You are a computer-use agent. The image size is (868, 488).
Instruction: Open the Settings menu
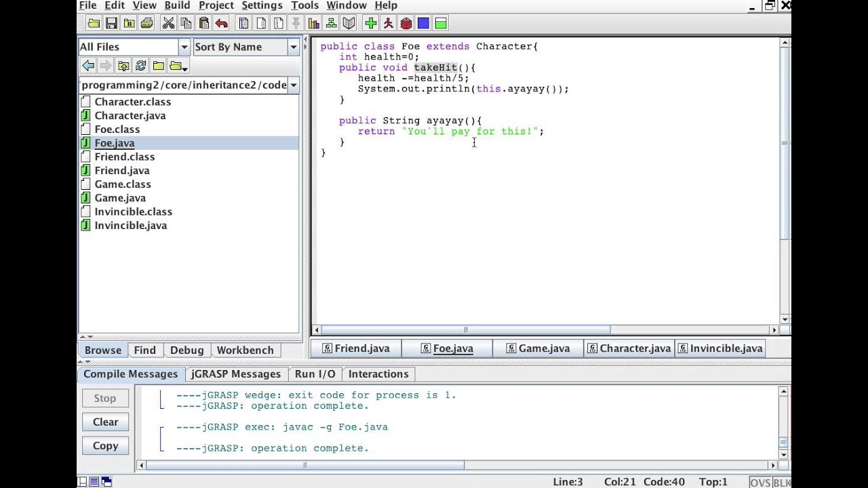[262, 5]
